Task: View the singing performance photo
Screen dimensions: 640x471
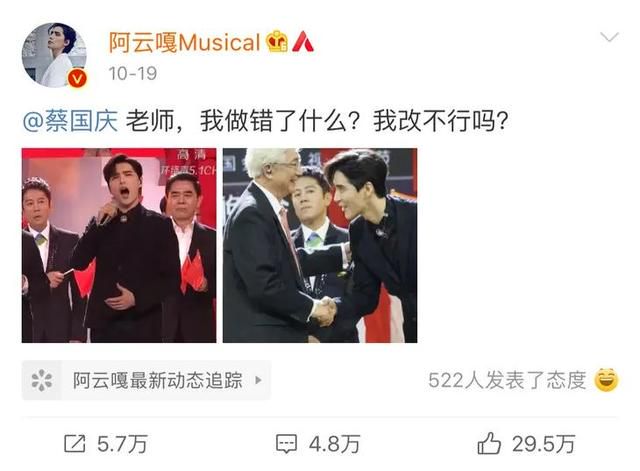Action: tap(119, 245)
